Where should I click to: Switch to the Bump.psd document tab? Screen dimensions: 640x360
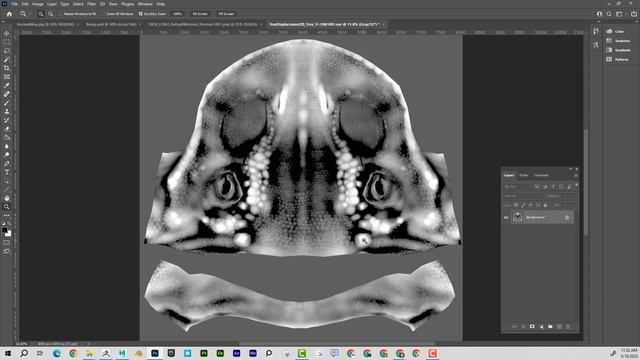tap(111, 24)
